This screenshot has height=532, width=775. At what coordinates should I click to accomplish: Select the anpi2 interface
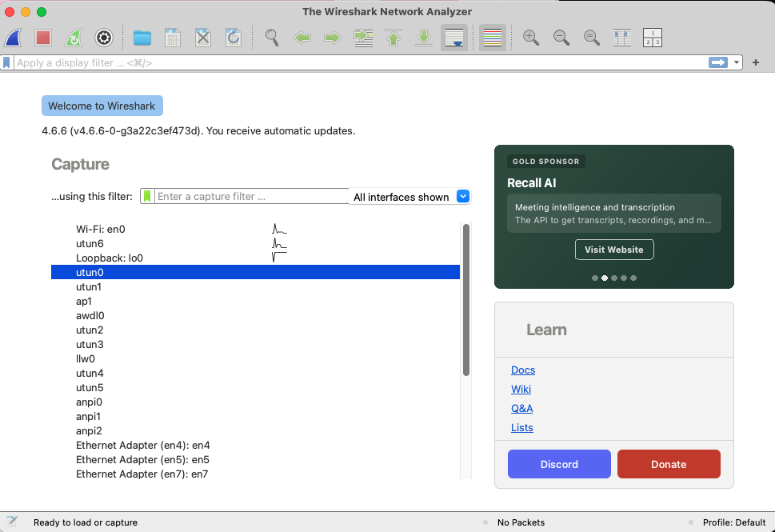point(255,430)
